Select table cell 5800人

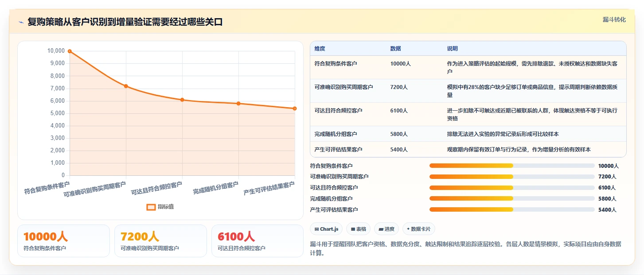414,134
